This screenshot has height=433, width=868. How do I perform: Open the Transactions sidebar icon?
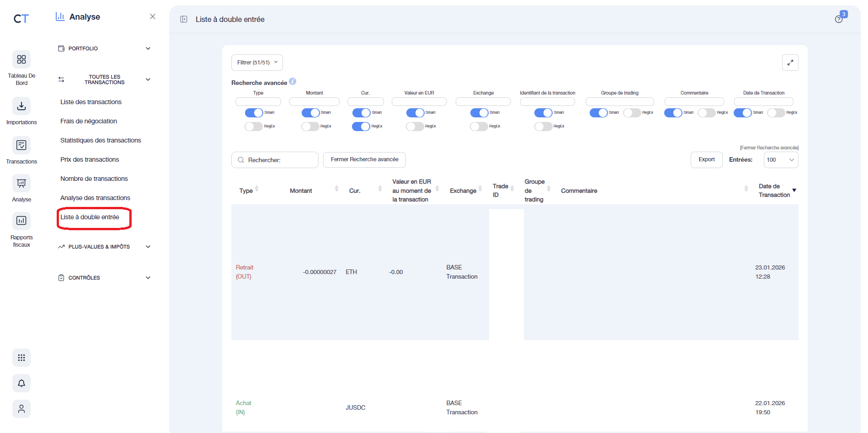pos(21,146)
